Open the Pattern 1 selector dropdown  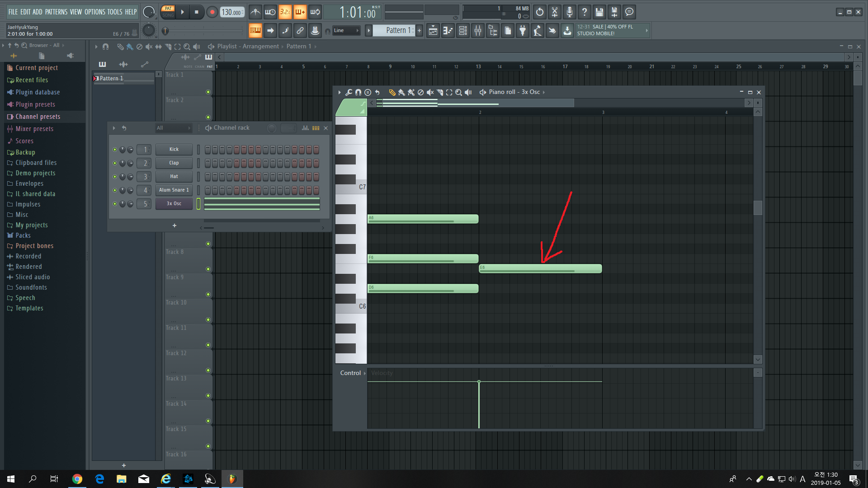click(395, 31)
